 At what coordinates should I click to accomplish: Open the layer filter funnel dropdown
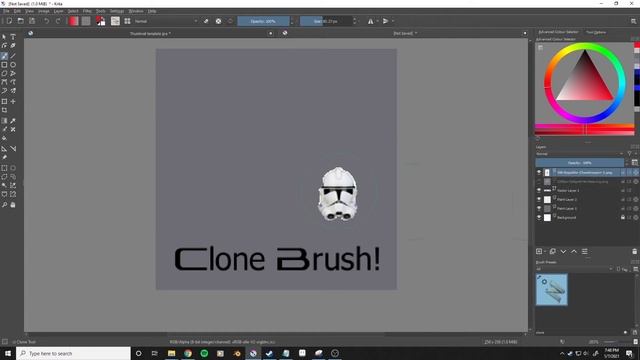631,154
